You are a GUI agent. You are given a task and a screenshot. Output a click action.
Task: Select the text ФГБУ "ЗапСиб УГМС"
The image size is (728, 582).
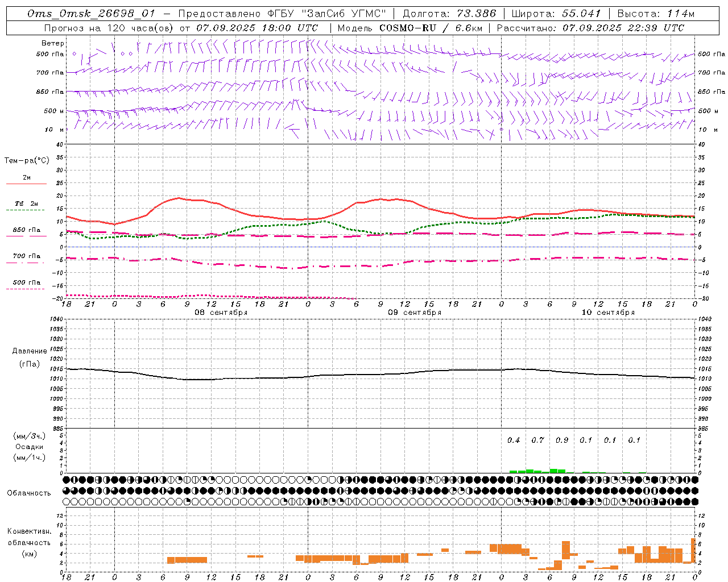(x=326, y=14)
